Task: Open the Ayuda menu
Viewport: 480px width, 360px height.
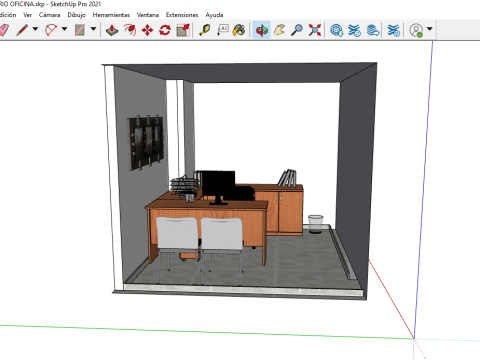Action: point(214,15)
